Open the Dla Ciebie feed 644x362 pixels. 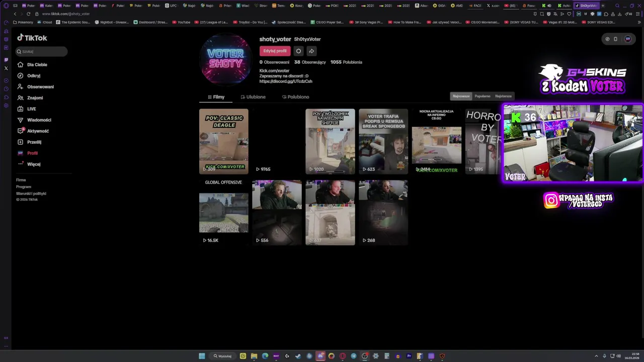[32, 65]
